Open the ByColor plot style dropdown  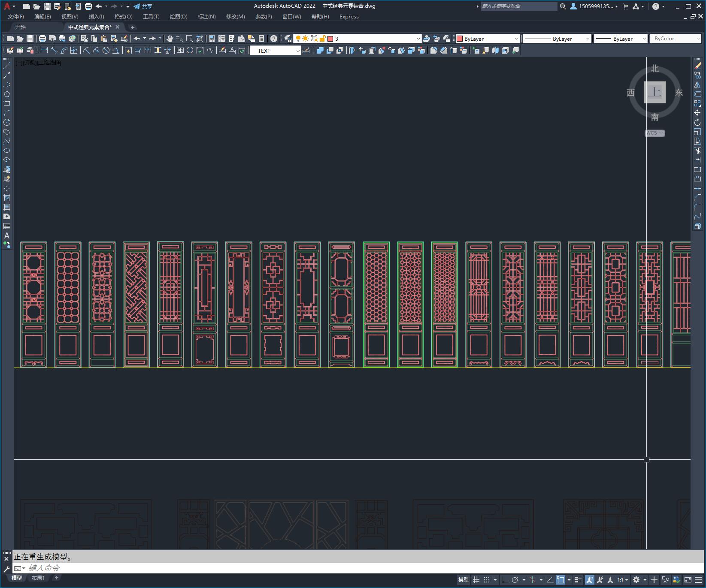676,39
